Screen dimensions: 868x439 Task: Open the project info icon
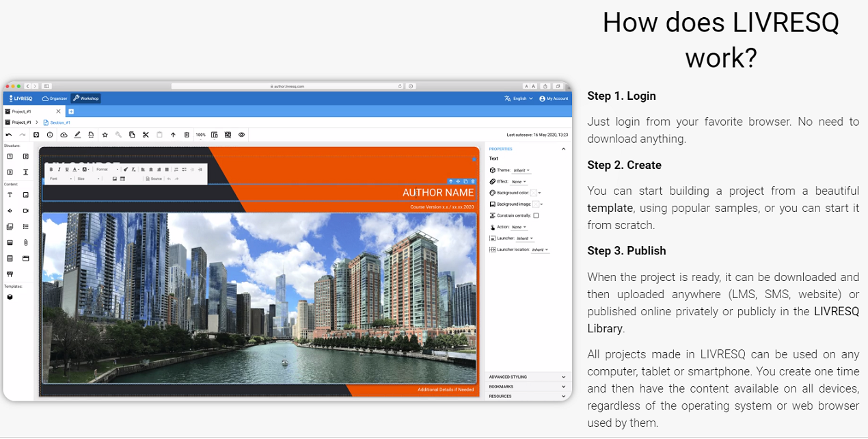tap(50, 135)
